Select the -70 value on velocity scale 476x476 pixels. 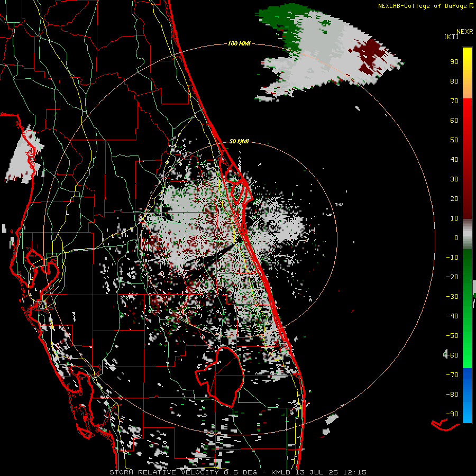tap(452, 375)
